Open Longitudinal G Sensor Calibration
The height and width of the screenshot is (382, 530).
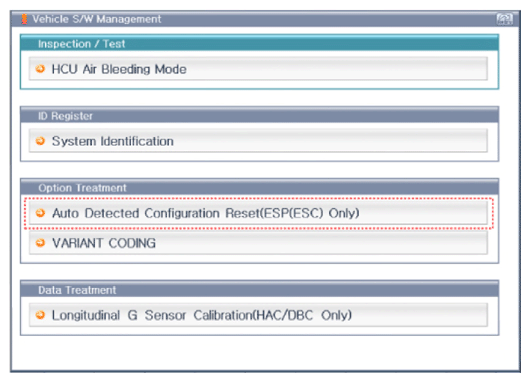point(258,315)
